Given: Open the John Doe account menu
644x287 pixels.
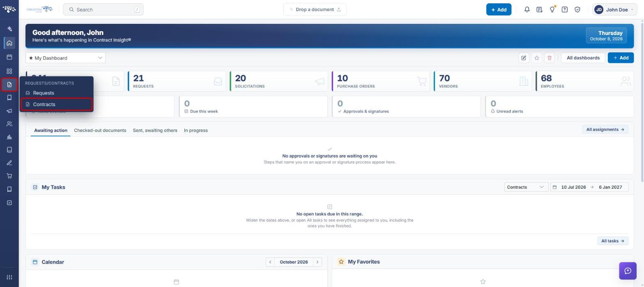Looking at the screenshot, I should point(615,9).
